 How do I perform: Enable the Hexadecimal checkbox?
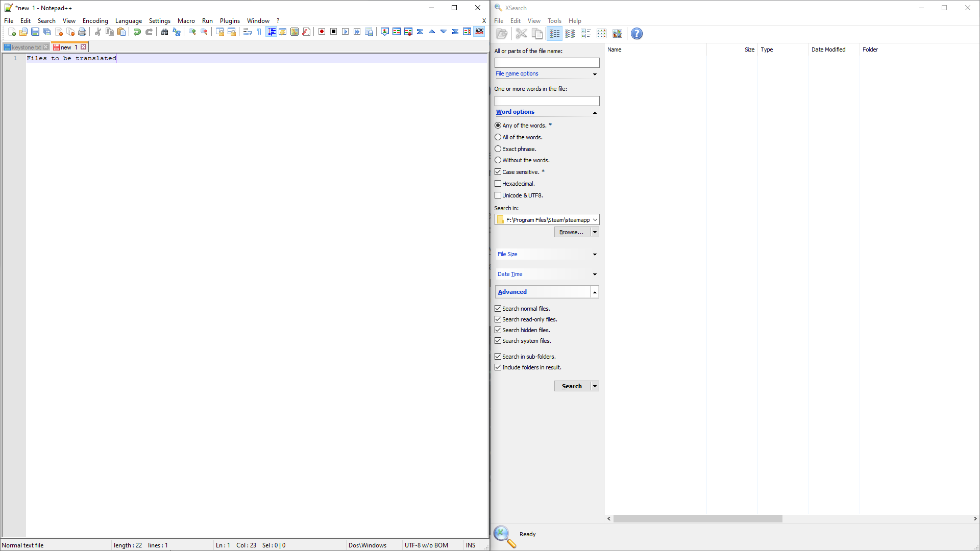[498, 184]
